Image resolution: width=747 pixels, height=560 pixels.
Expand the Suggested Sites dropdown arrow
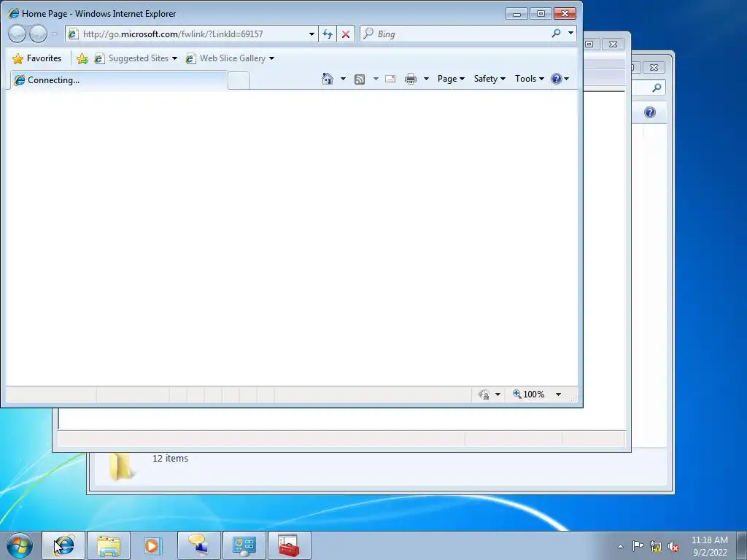[174, 58]
